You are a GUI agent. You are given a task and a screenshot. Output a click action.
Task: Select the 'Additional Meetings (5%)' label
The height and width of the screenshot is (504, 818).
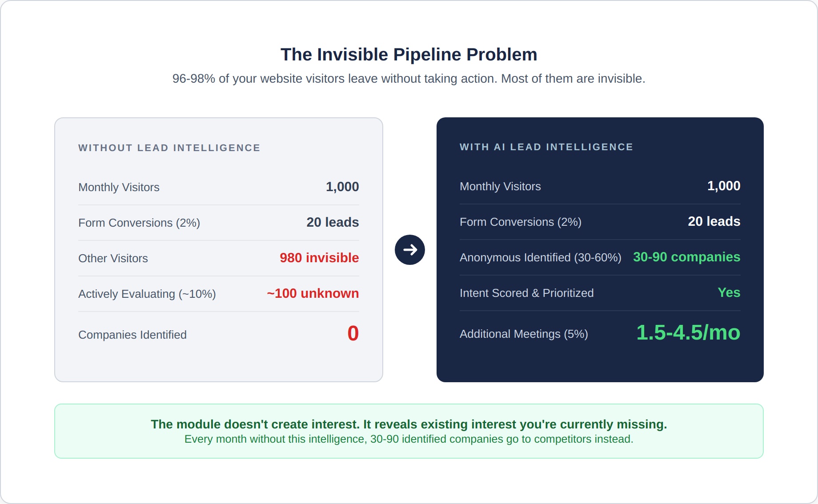coord(523,334)
